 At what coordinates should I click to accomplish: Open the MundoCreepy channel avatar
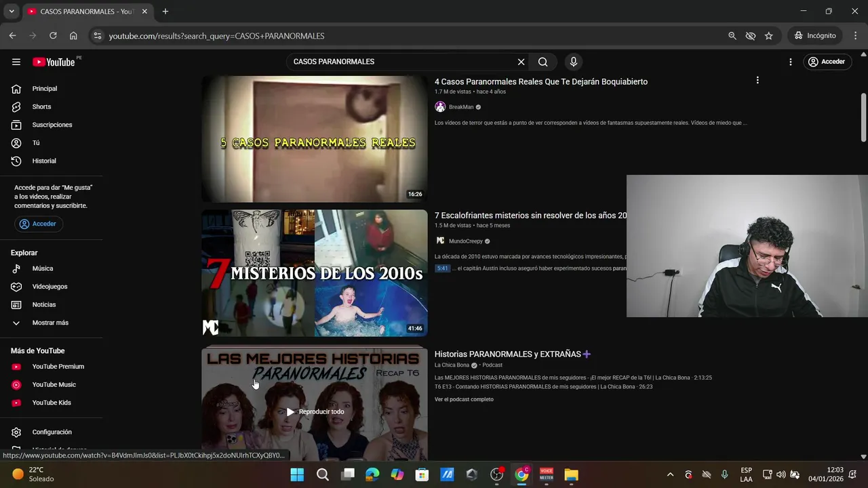coord(440,241)
